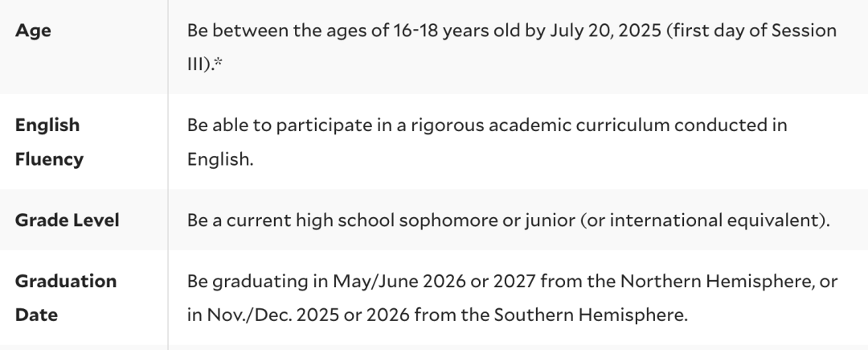Select the Graduation Date row label

[x=66, y=298]
